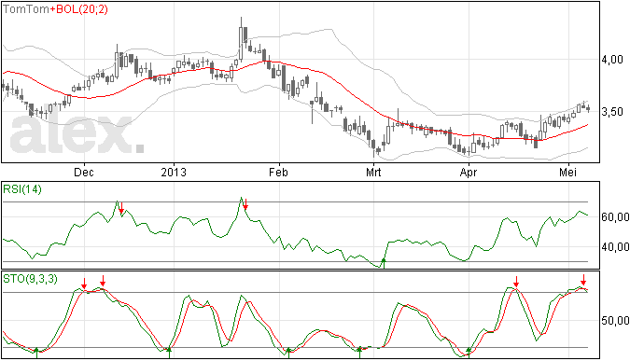The image size is (644, 361).
Task: Click the RSI red sell arrow in late January
Action: pyautogui.click(x=245, y=204)
